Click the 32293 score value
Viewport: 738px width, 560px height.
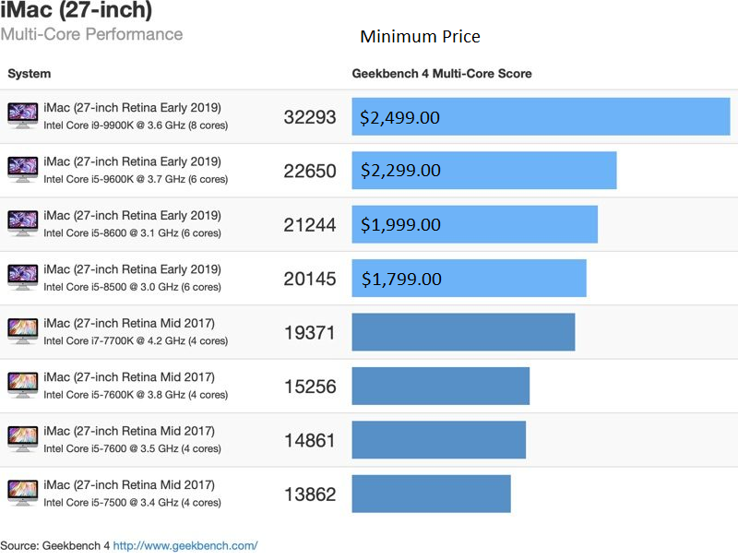(x=310, y=117)
